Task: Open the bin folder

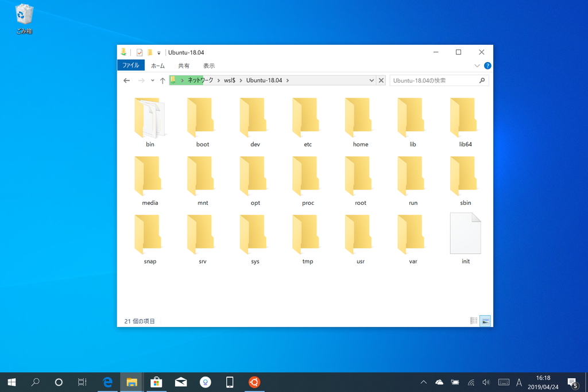Action: [x=150, y=122]
